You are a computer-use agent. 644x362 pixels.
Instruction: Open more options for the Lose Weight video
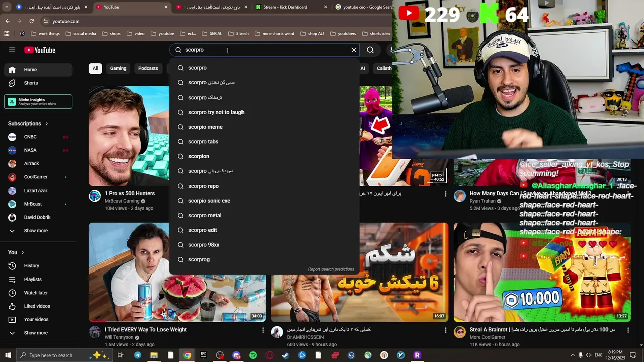[x=263, y=330]
